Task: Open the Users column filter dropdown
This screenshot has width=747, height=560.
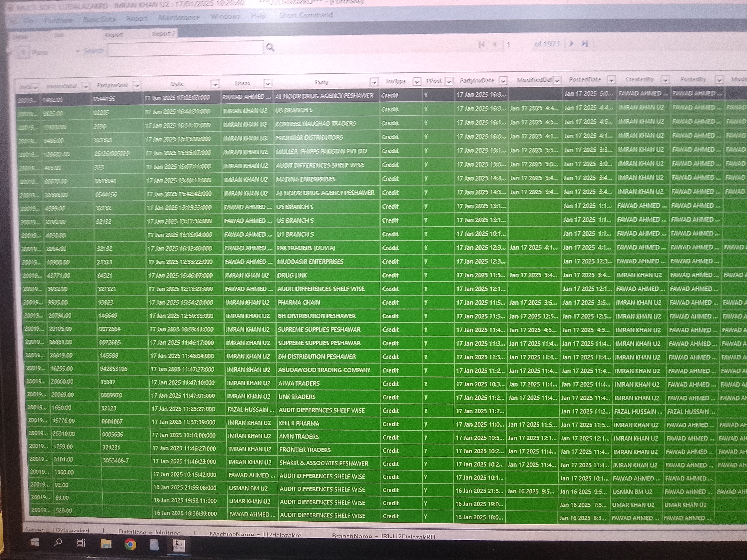Action: tap(268, 83)
